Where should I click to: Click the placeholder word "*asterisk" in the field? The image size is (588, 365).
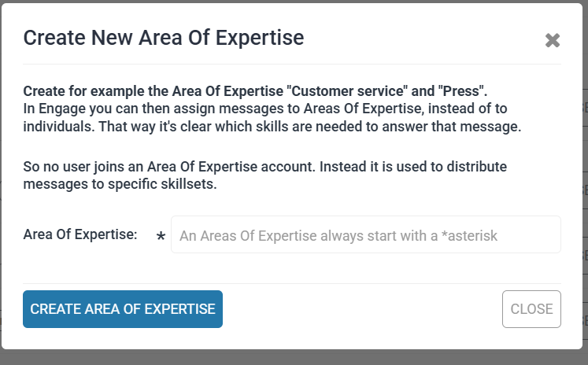coord(469,236)
